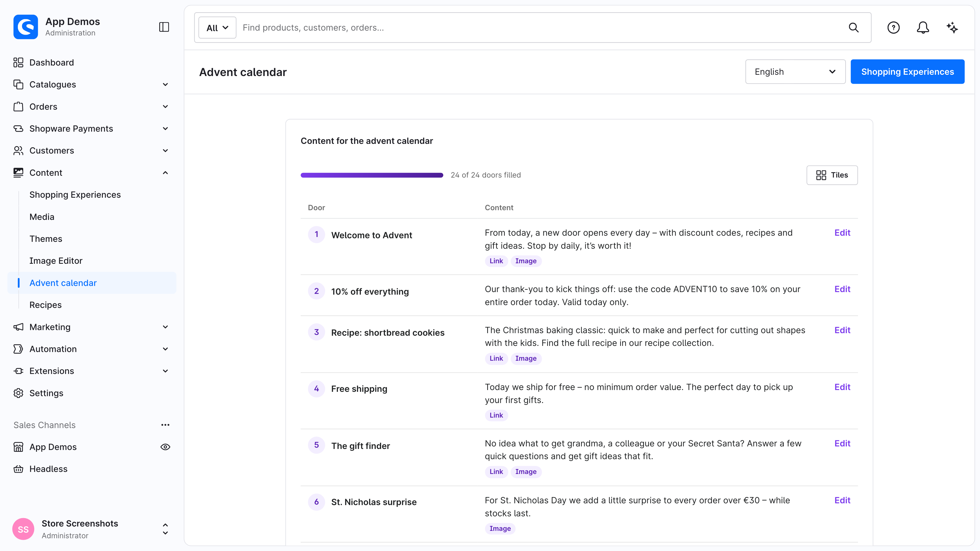This screenshot has width=980, height=551.
Task: Open the Themes submenu item
Action: tap(46, 239)
